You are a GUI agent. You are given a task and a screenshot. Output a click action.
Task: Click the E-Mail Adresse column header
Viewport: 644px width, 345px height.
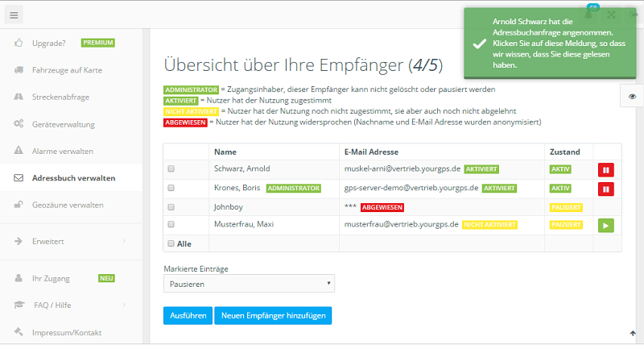point(371,152)
